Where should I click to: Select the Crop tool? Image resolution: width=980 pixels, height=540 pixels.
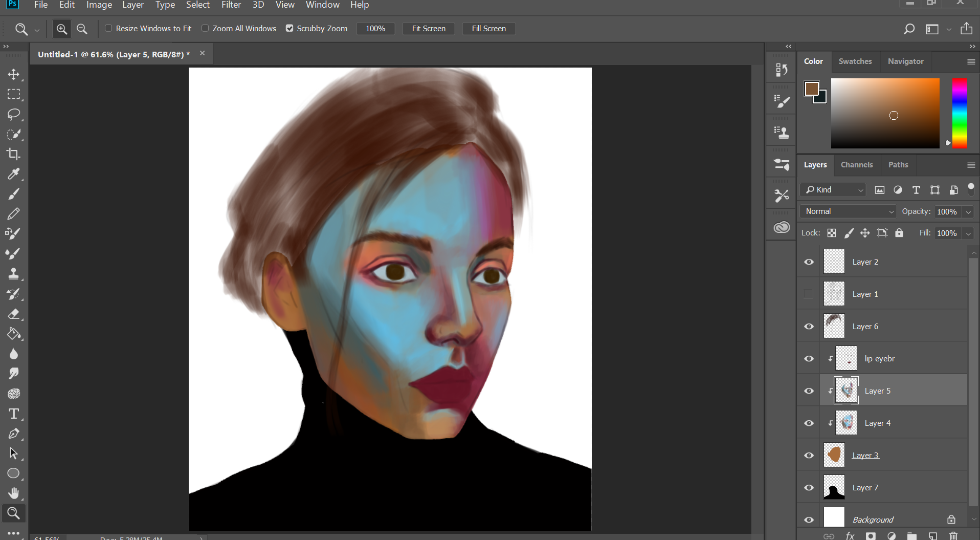14,154
